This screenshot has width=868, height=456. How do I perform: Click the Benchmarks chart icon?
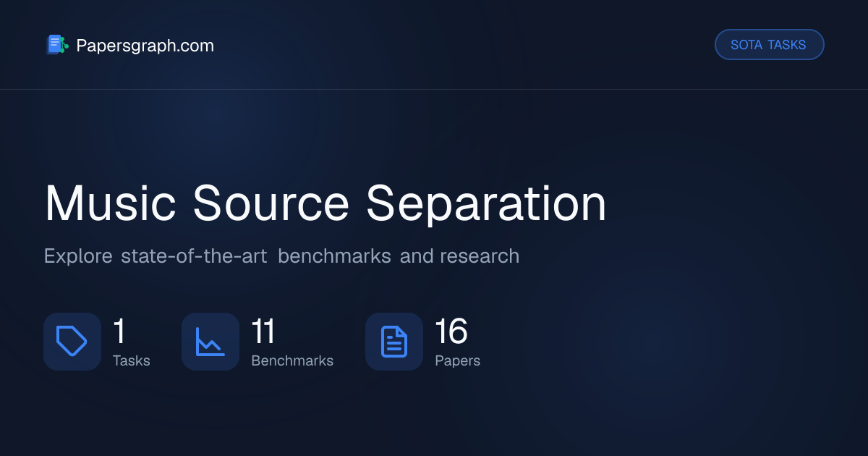[210, 342]
